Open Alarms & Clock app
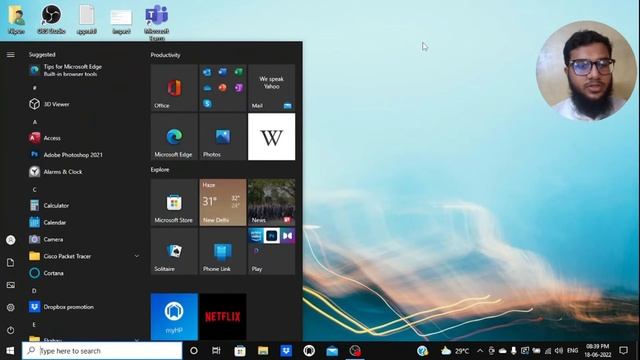 (x=84, y=172)
